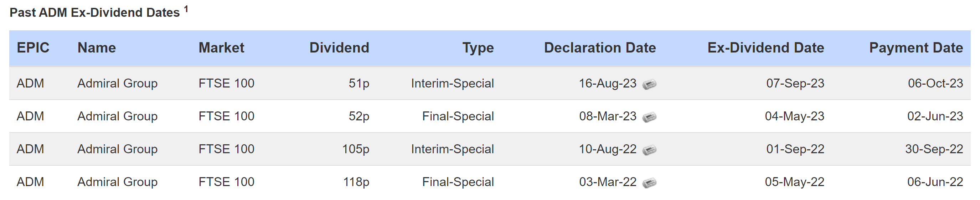The height and width of the screenshot is (200, 980).
Task: Open footnote 1 next to the title
Action: point(186,9)
